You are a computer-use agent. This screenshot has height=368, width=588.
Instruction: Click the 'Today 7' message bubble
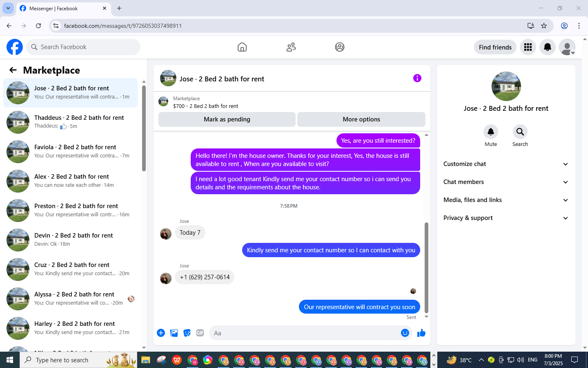tap(190, 233)
